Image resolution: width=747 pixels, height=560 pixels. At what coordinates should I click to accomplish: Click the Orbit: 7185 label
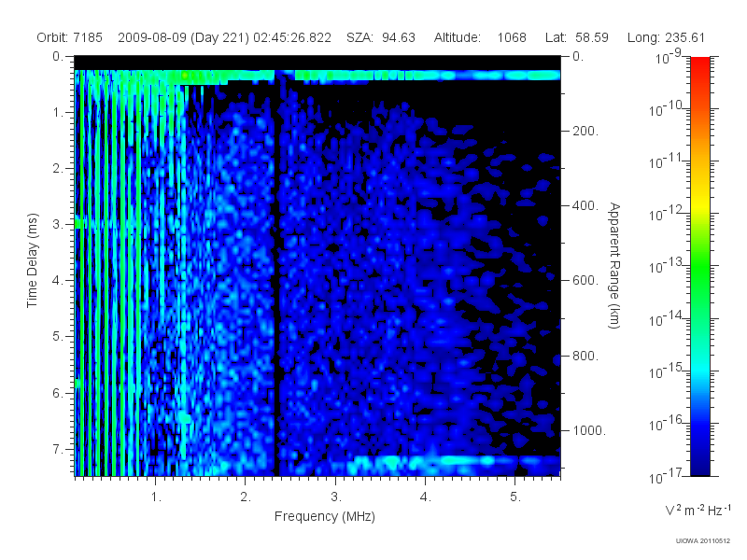(x=69, y=37)
